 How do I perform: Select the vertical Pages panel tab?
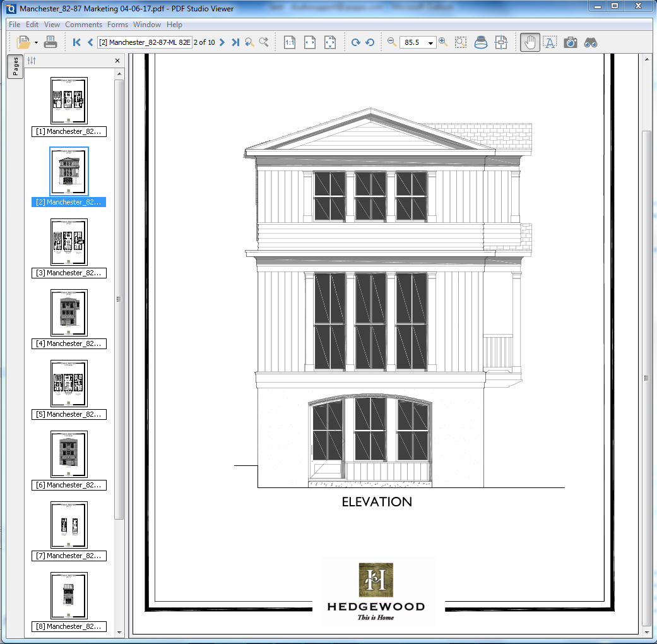tap(15, 67)
